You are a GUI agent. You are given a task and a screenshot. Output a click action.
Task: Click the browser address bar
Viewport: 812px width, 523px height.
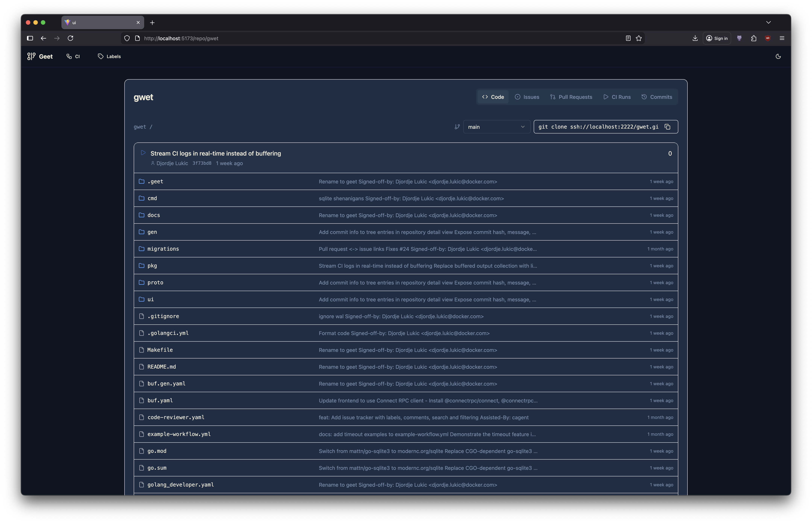point(340,38)
